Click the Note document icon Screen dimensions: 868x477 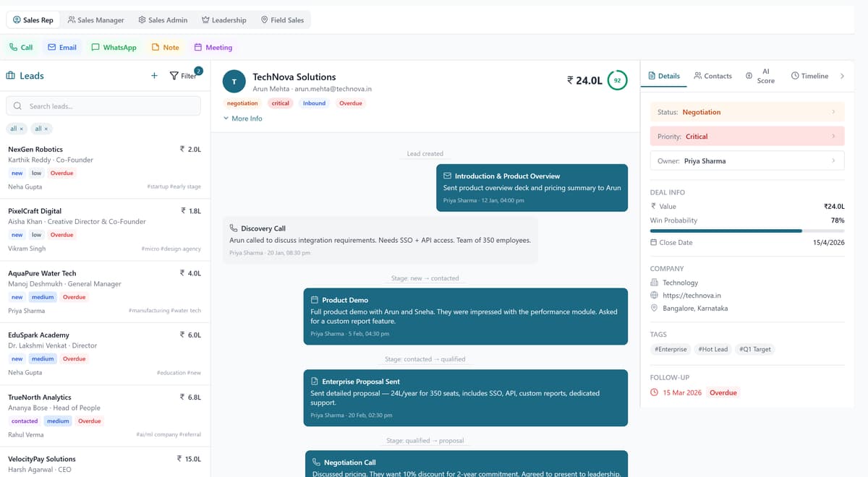pos(155,47)
